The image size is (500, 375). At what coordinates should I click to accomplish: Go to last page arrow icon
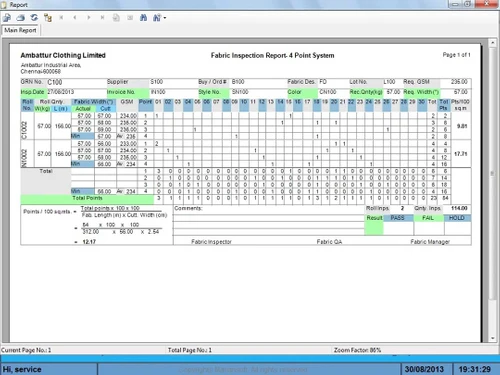click(x=102, y=18)
